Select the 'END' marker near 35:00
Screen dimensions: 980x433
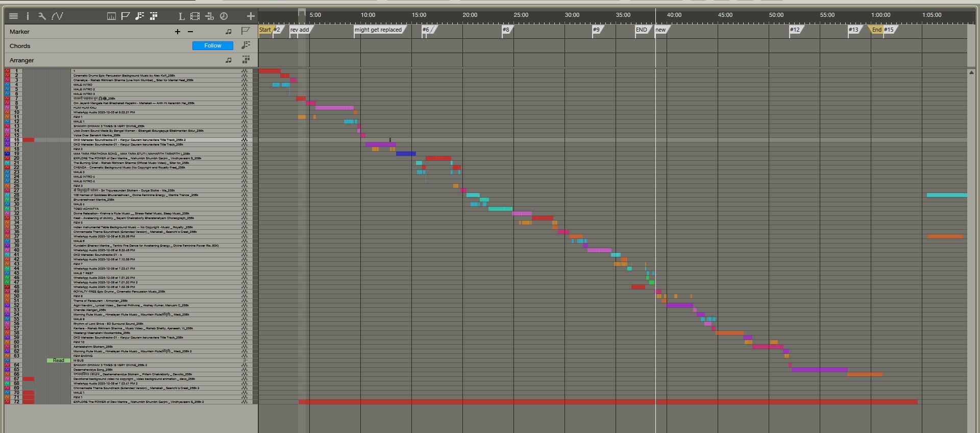(x=642, y=30)
